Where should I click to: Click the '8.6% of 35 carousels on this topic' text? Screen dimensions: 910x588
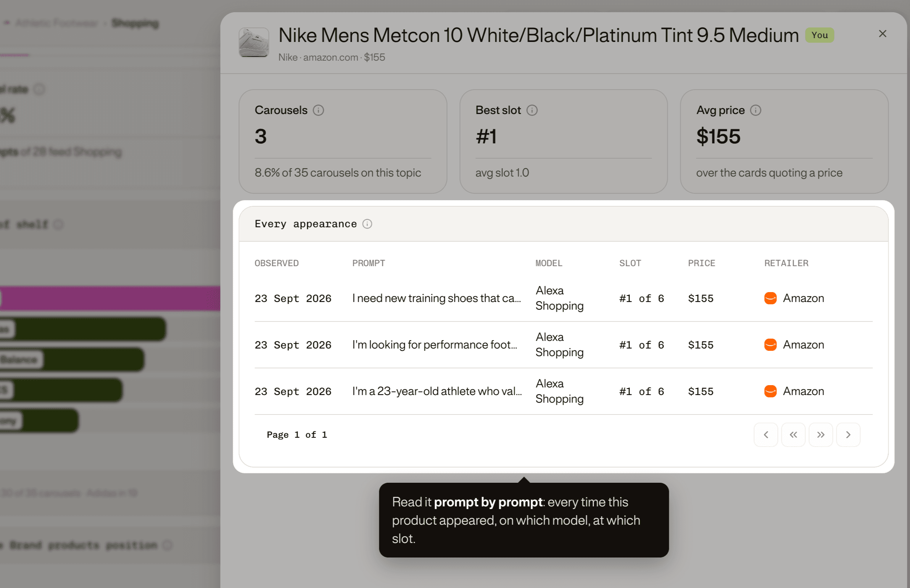[338, 173]
